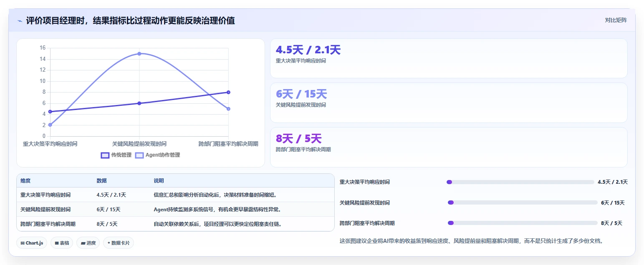
Task: Click the large 6天 / 15天 card value
Action: 301,94
